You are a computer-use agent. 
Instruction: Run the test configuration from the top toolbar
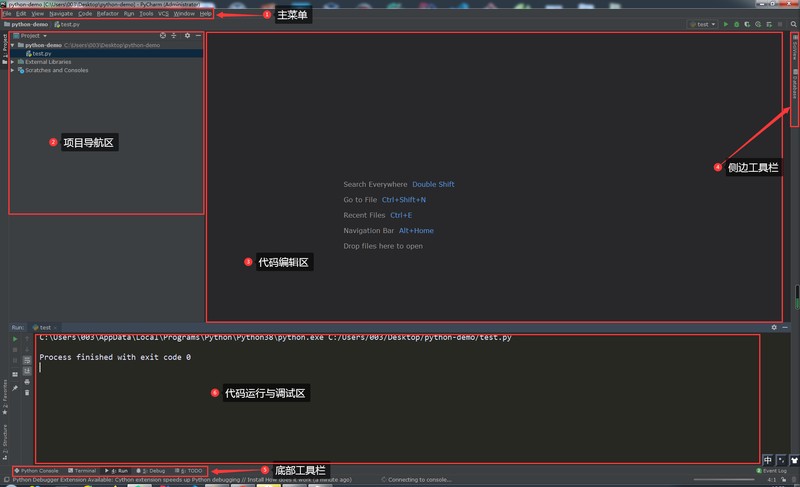(726, 24)
